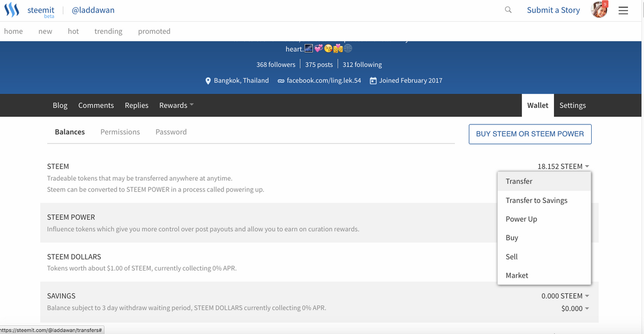Click the Joined February 2017 text
This screenshot has height=334, width=644.
tap(411, 81)
